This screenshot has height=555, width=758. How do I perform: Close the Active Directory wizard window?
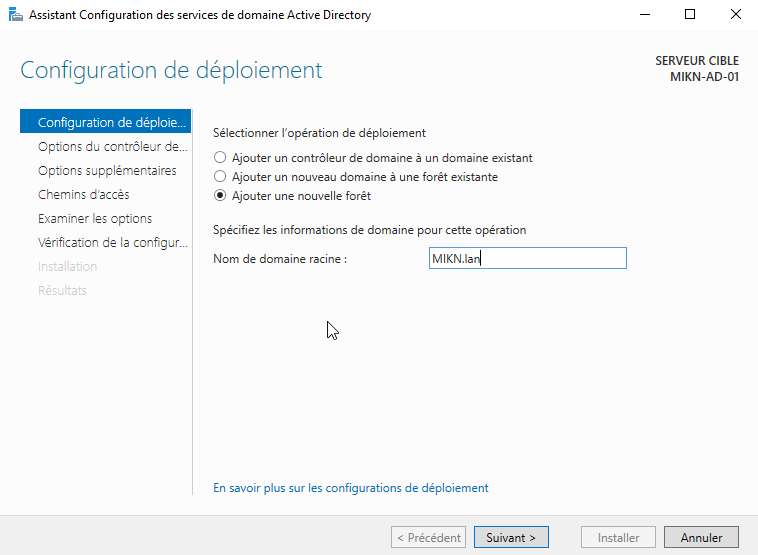(735, 14)
